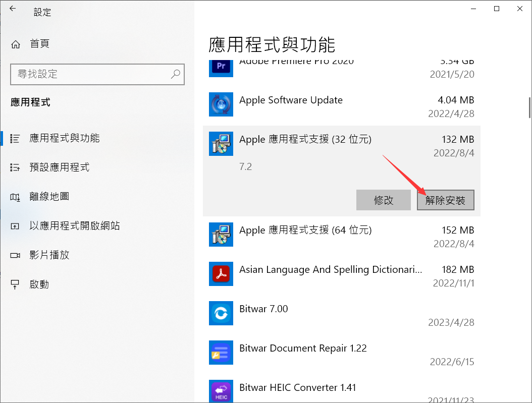Viewport: 532px width, 403px height.
Task: Click the back arrow in the title bar
Action: click(13, 9)
